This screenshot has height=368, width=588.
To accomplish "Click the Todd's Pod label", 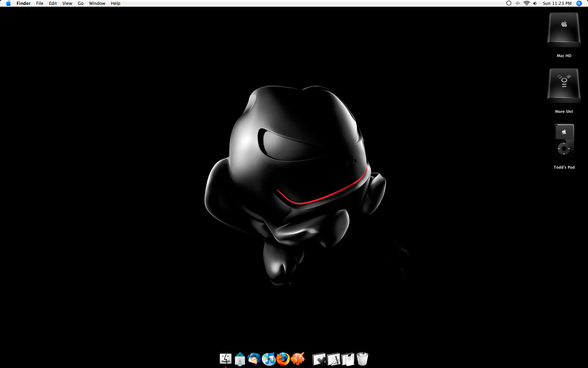I will (564, 167).
